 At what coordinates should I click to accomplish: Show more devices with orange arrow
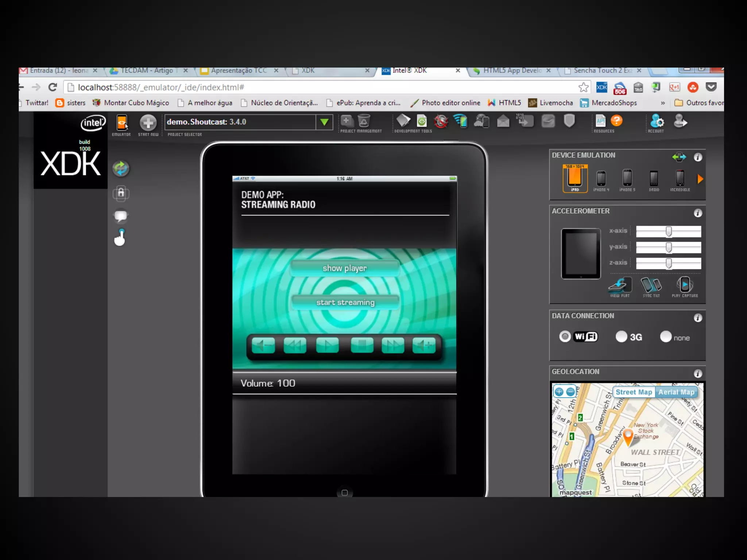(x=700, y=179)
